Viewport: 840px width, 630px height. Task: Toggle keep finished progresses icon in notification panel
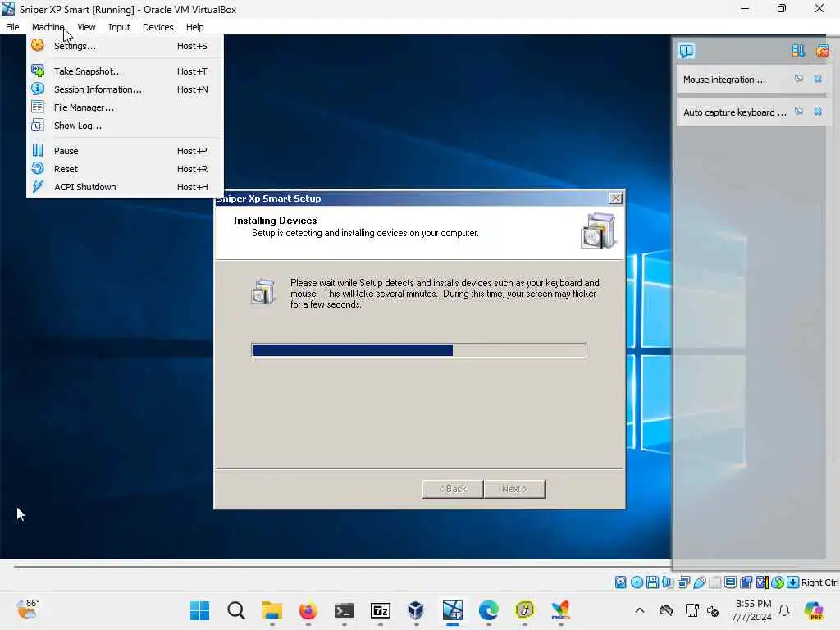coord(797,51)
